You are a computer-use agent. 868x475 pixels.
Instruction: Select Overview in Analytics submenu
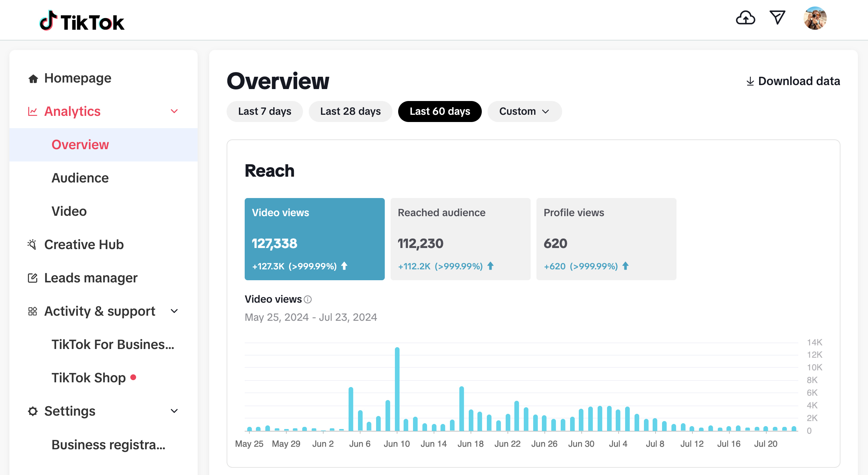(103, 145)
